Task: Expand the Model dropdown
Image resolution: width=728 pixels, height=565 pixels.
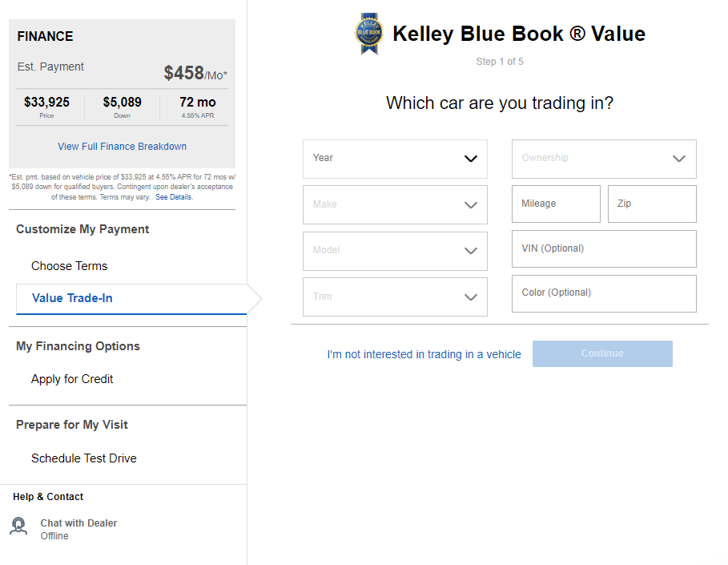Action: [395, 251]
